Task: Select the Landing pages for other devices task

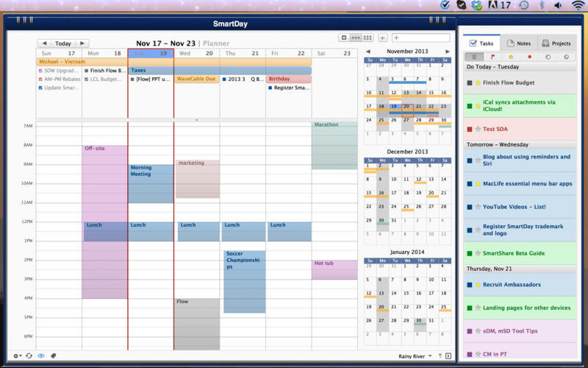Action: click(520, 308)
